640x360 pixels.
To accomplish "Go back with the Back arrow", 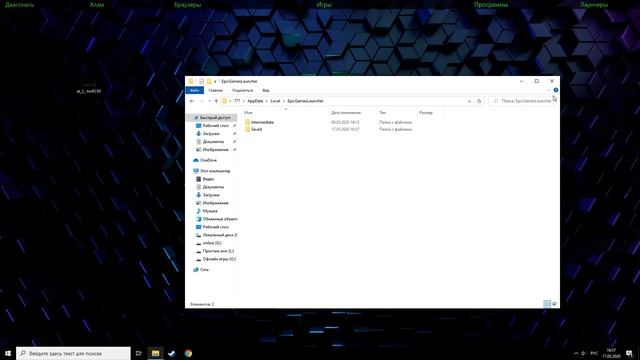I will click(x=191, y=101).
